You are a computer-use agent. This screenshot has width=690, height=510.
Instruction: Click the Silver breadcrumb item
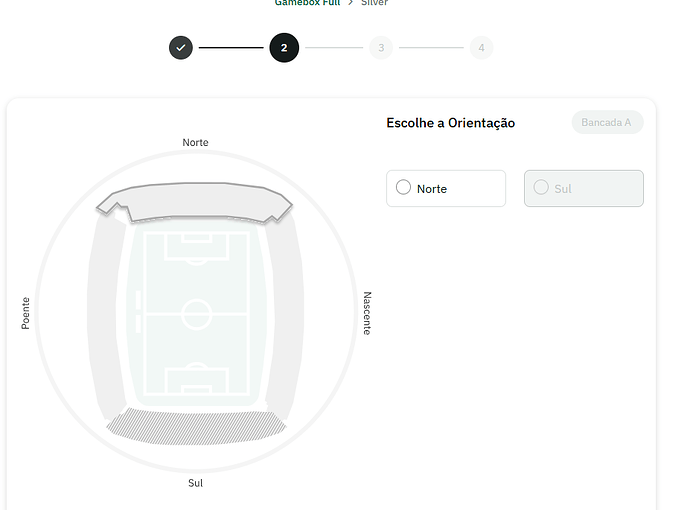point(374,3)
